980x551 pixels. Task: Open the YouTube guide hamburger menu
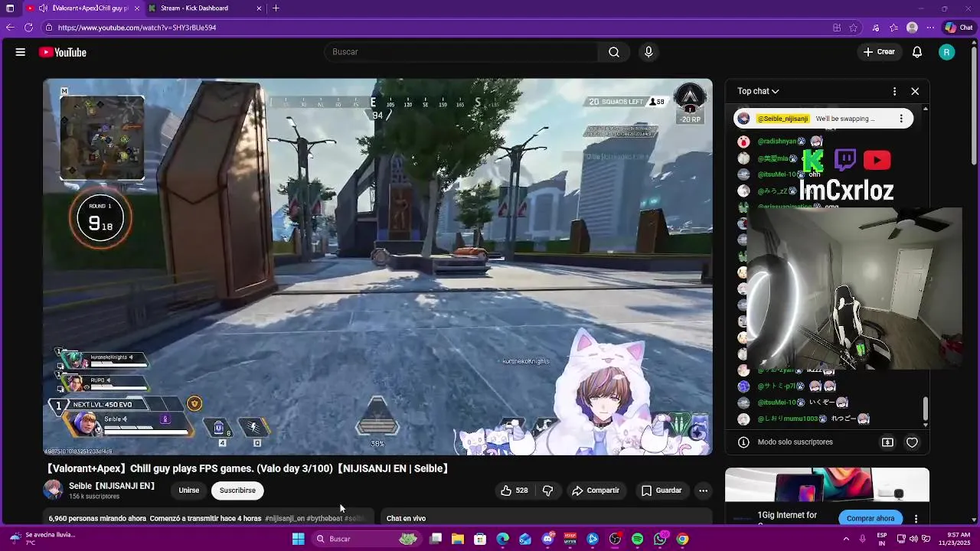click(x=21, y=52)
